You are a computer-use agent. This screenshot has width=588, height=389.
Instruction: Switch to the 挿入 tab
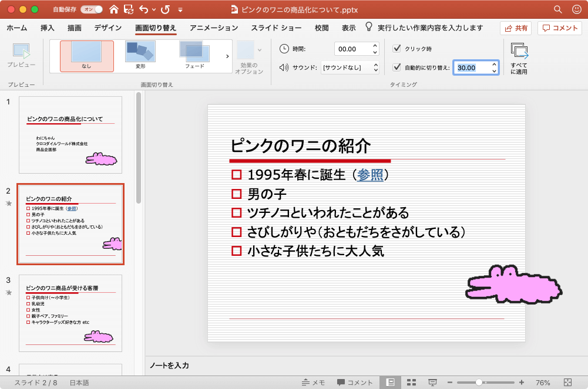click(x=47, y=28)
